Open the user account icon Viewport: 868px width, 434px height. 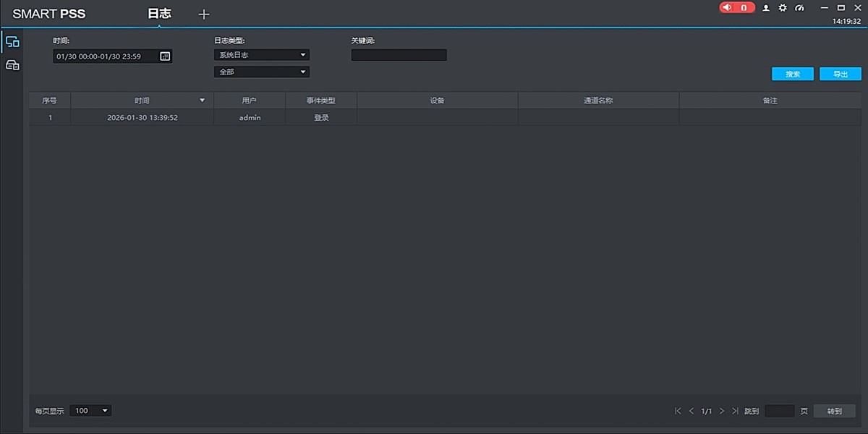[x=766, y=7]
